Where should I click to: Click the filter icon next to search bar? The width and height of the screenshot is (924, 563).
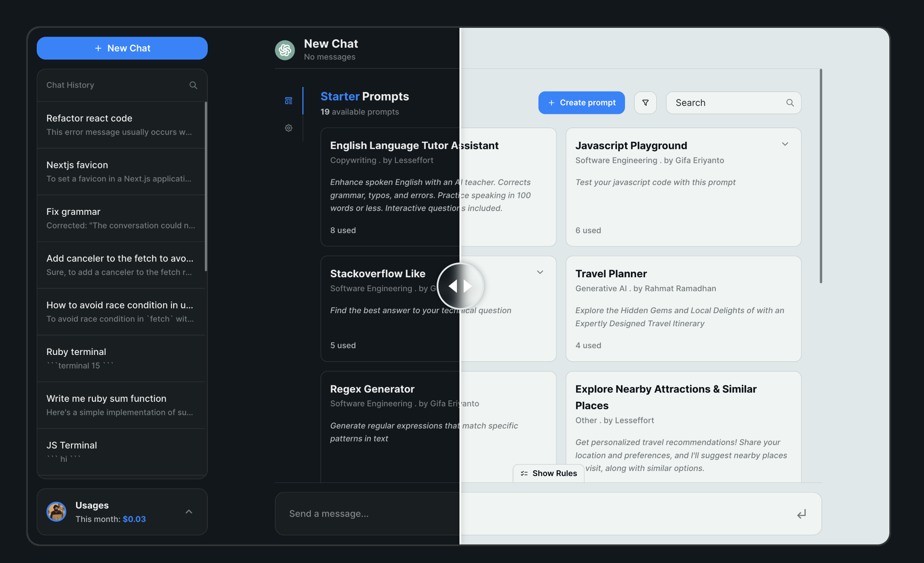pyautogui.click(x=645, y=102)
